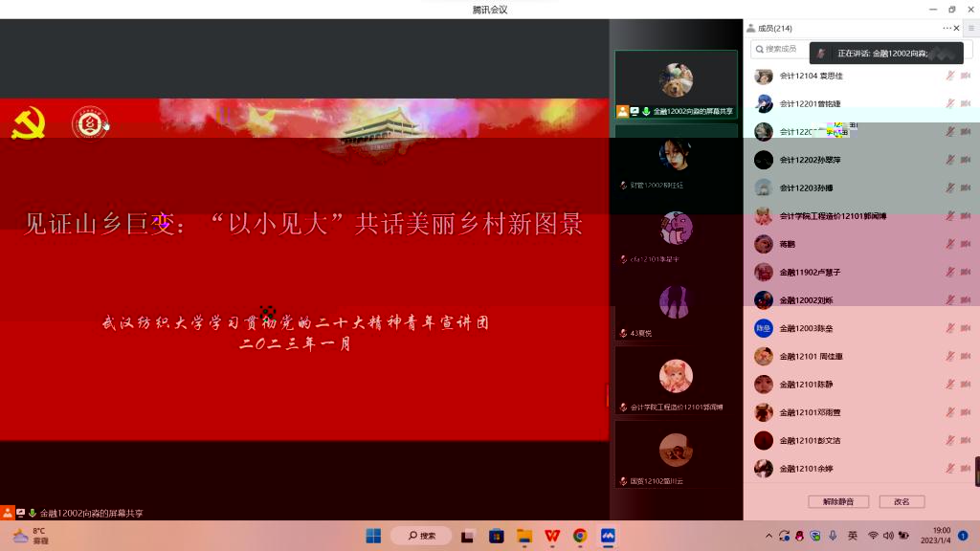Collapse the video strip with the side handle

(607, 395)
